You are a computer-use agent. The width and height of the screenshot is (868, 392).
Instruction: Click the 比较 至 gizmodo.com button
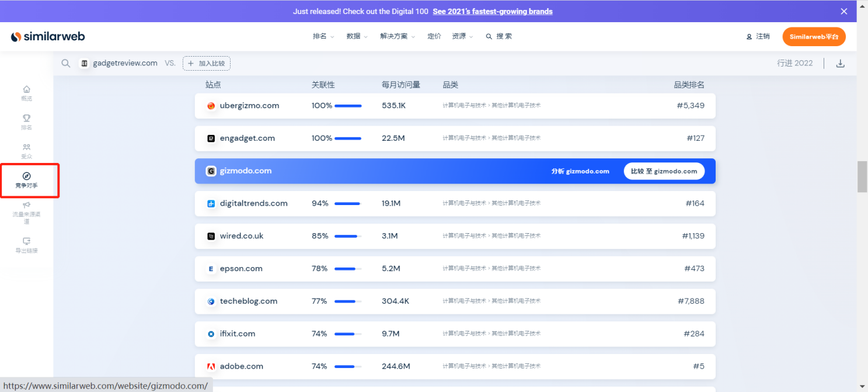664,171
